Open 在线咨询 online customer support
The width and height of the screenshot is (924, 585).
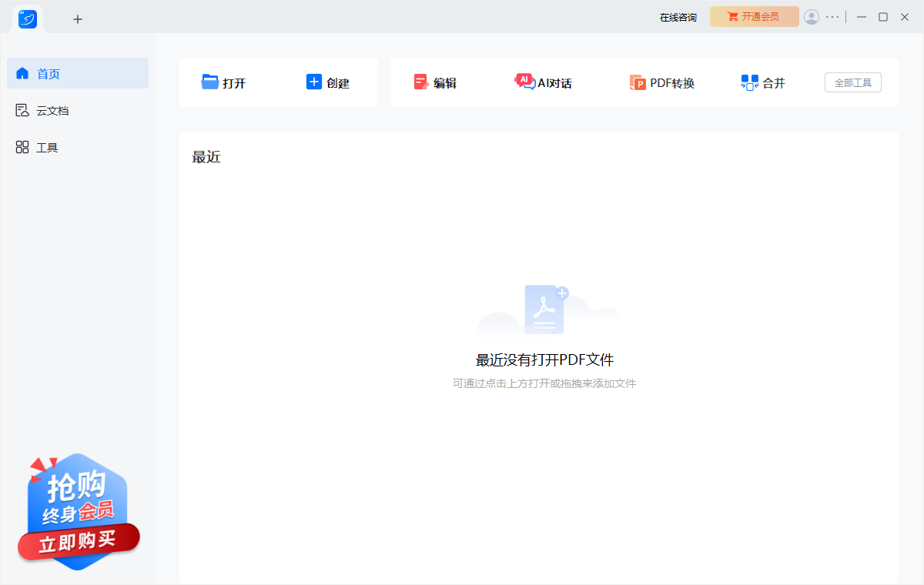[x=678, y=16]
